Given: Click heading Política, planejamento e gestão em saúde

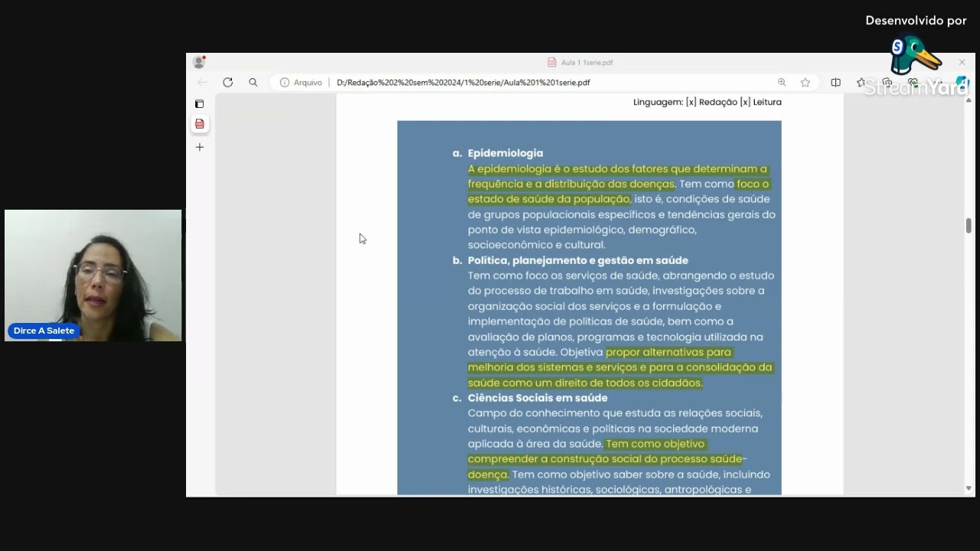Looking at the screenshot, I should [578, 260].
